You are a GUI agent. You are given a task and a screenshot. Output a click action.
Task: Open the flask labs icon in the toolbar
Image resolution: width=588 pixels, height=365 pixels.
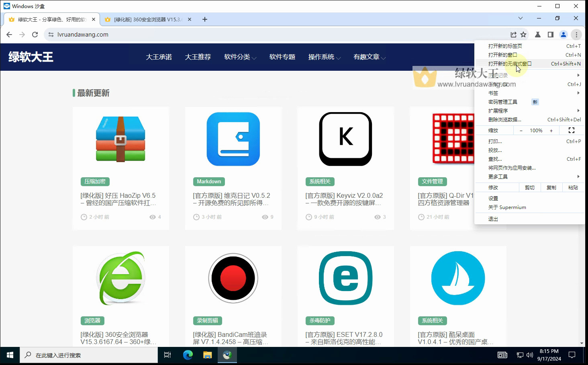pos(538,35)
